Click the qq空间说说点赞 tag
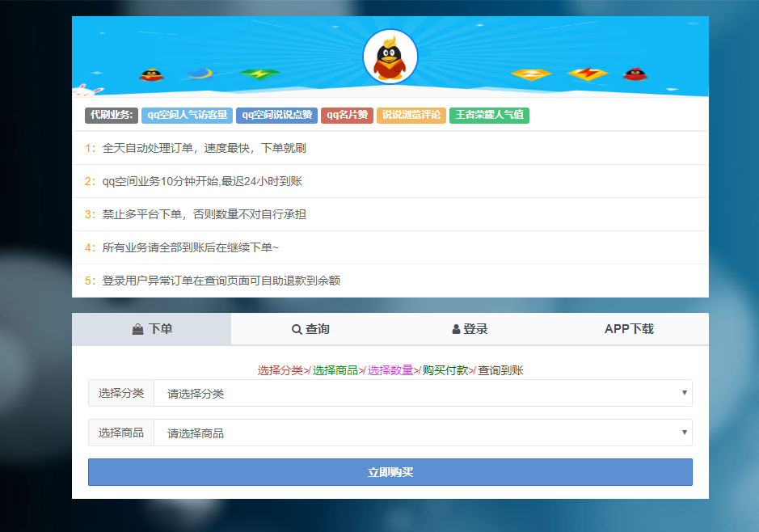 pyautogui.click(x=277, y=115)
